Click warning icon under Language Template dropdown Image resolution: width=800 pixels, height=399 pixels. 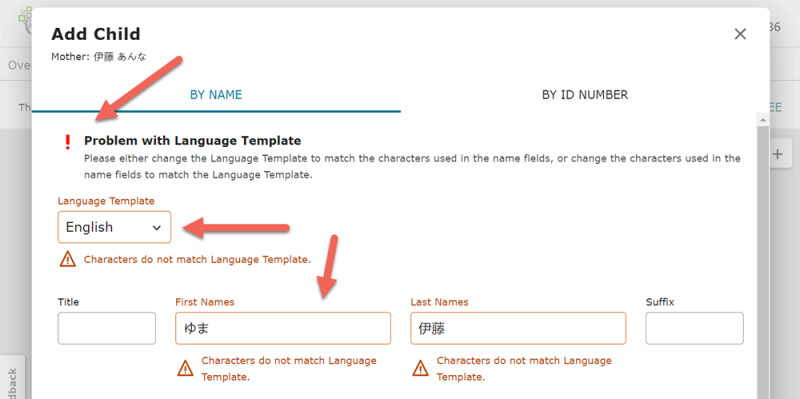[68, 259]
